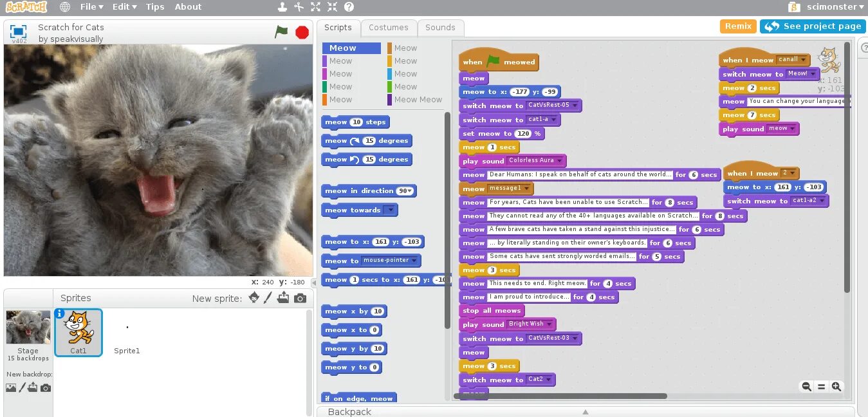Open the File menu
This screenshot has width=868, height=417.
(x=92, y=7)
